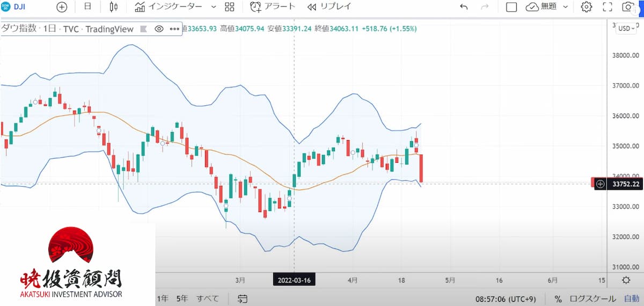Open the indicator templates grid icon
Image resolution: width=644 pixels, height=306 pixels.
[230, 7]
